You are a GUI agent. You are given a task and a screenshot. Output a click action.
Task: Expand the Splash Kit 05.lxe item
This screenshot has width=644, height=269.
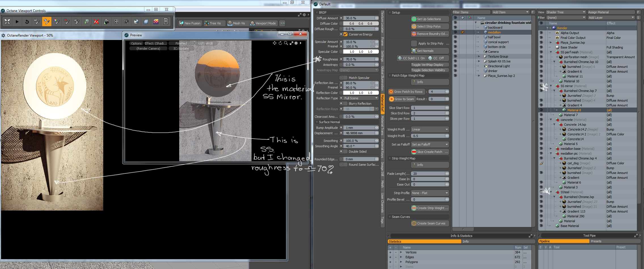[479, 61]
